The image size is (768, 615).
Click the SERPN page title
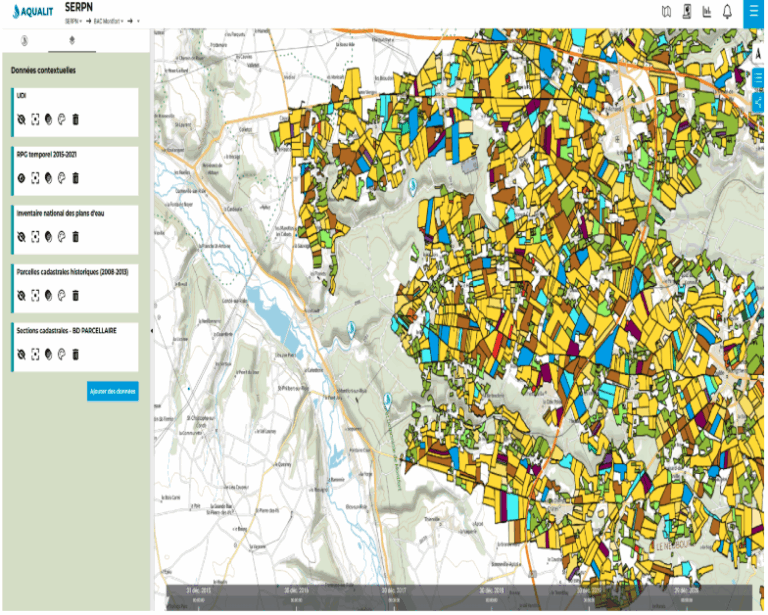coord(78,7)
